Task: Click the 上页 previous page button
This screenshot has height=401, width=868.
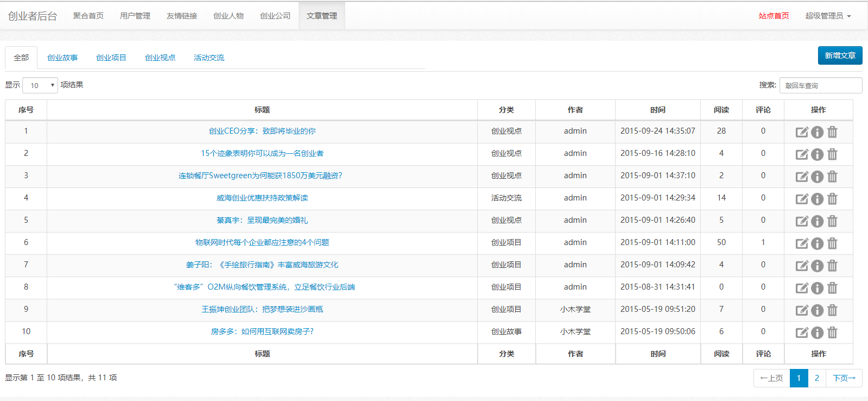Action: (772, 378)
